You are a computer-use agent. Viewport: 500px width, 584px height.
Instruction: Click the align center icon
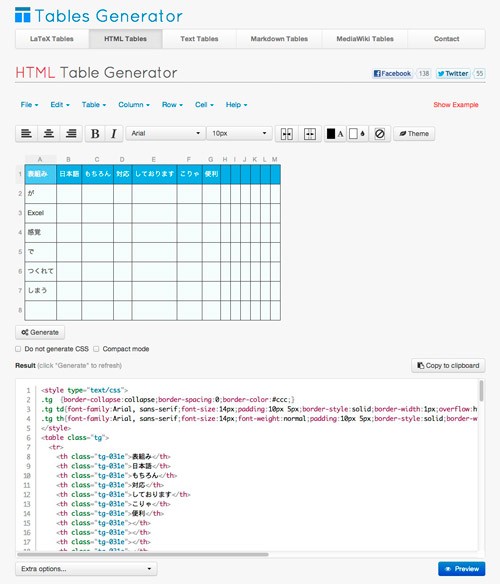click(49, 133)
